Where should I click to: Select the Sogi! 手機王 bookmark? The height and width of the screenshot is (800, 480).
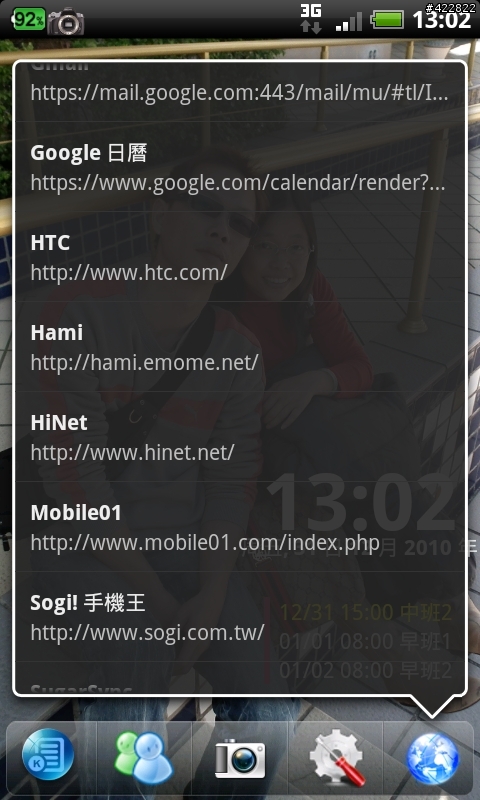[240, 616]
